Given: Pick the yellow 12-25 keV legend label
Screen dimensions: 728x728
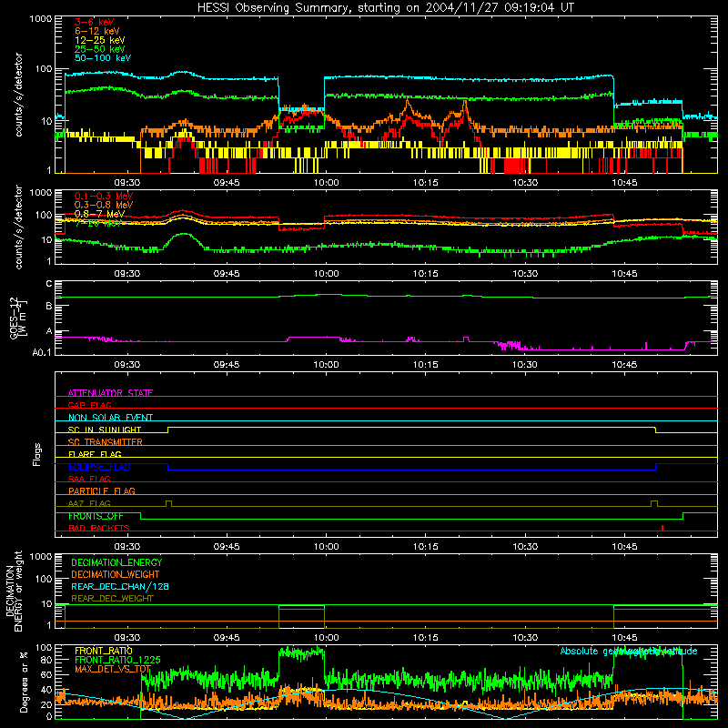Looking at the screenshot, I should [x=99, y=40].
